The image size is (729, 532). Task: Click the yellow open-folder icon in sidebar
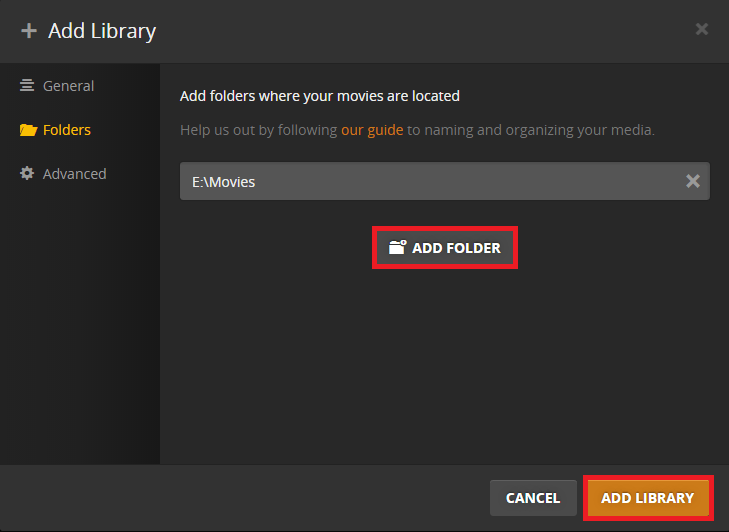28,130
